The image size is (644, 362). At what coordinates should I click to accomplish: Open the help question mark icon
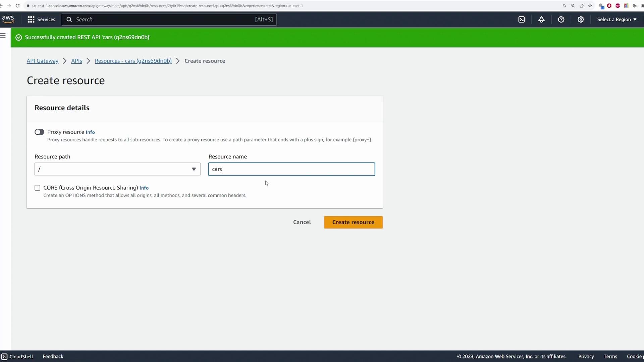tap(561, 19)
